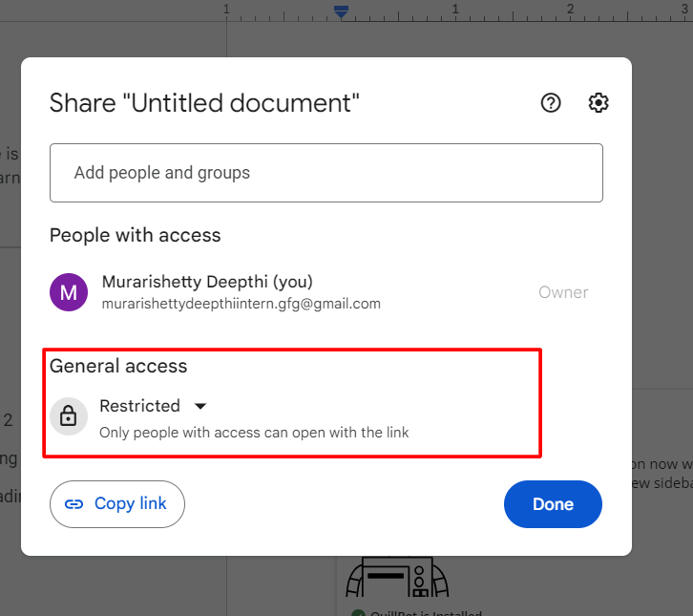Click the purple M profile avatar
Viewport: 693px width, 616px height.
pos(69,292)
